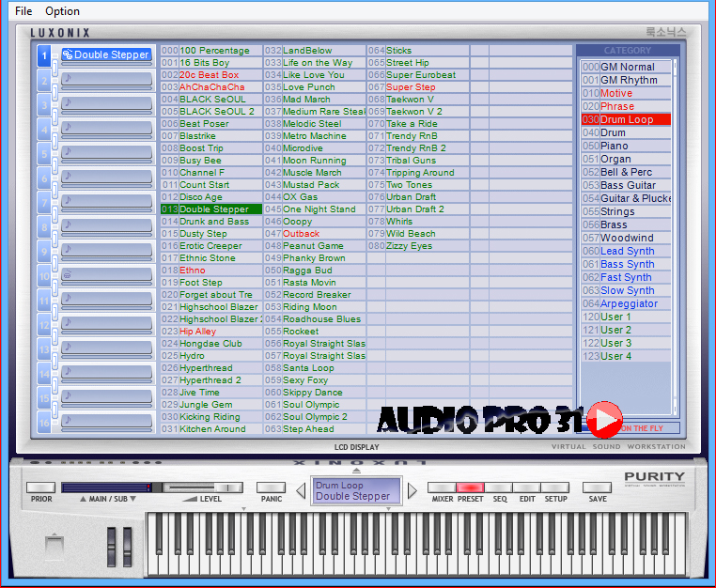Toggle the PRIOR button
The height and width of the screenshot is (588, 716).
(x=40, y=487)
